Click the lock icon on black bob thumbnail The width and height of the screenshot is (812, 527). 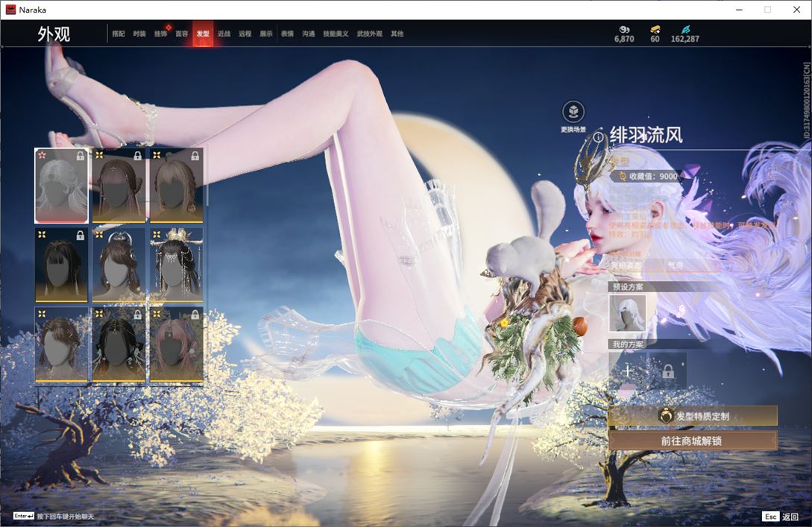pyautogui.click(x=81, y=236)
